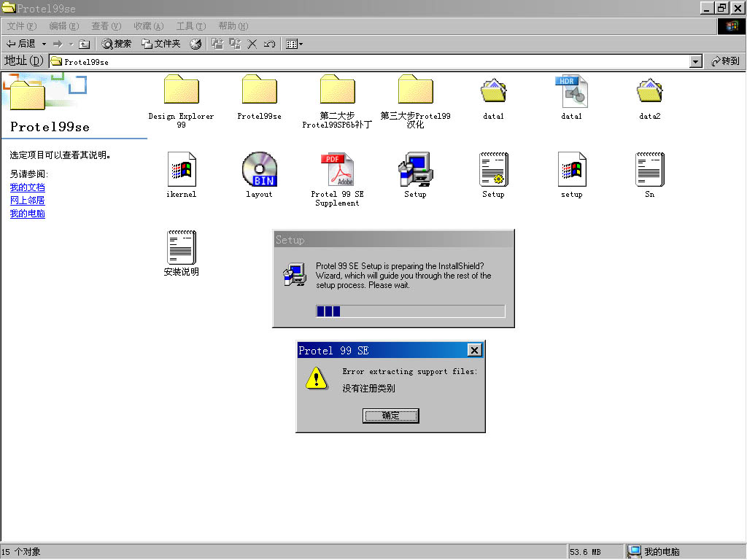Click the warning icon in error dialog
Viewport: 747px width, 560px height.
pyautogui.click(x=317, y=378)
